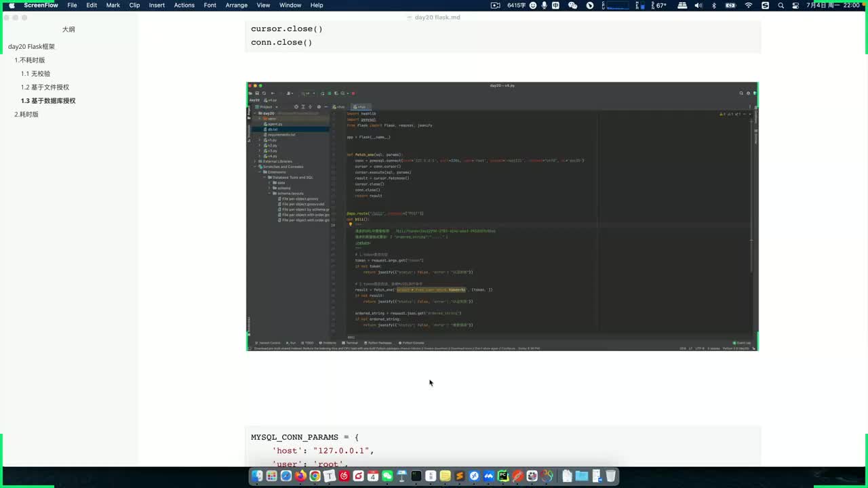Open the Font menu
Viewport: 868px width, 488px height.
coord(210,5)
